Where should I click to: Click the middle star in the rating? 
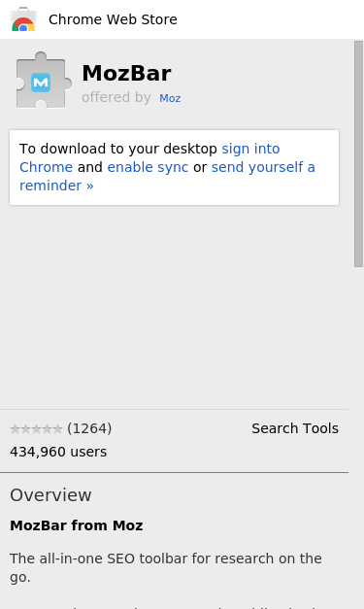click(36, 429)
